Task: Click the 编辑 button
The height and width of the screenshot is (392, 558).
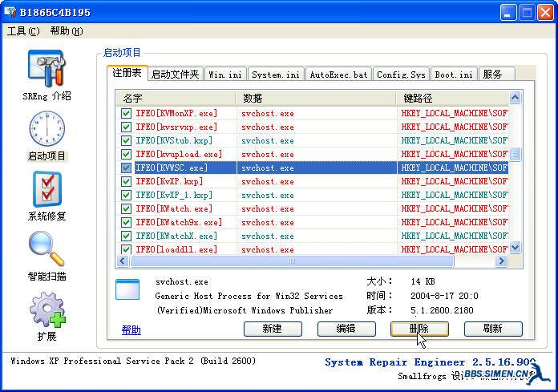Action: click(x=346, y=329)
